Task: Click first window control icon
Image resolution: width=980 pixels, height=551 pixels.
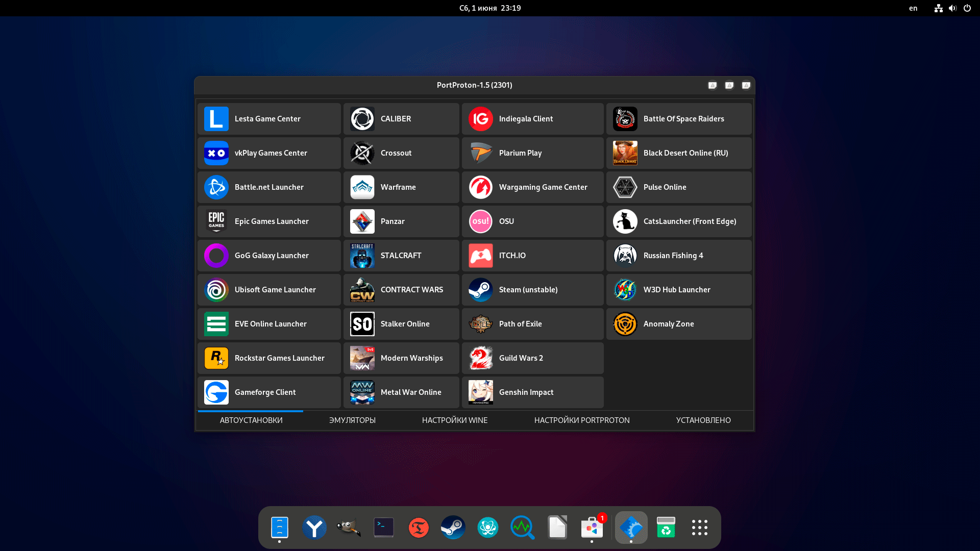Action: (712, 85)
